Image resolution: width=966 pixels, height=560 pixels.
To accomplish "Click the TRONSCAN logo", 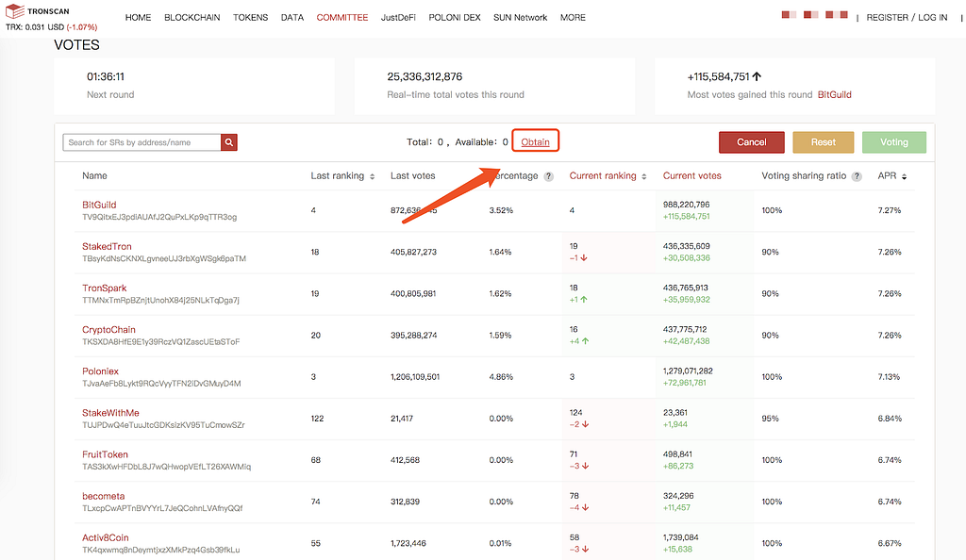I will pos(38,11).
